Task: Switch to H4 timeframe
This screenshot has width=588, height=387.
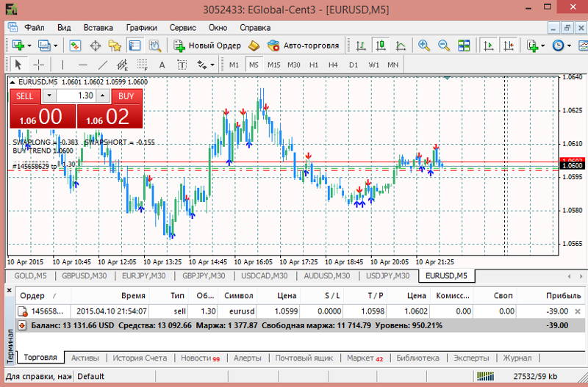Action: [333, 65]
